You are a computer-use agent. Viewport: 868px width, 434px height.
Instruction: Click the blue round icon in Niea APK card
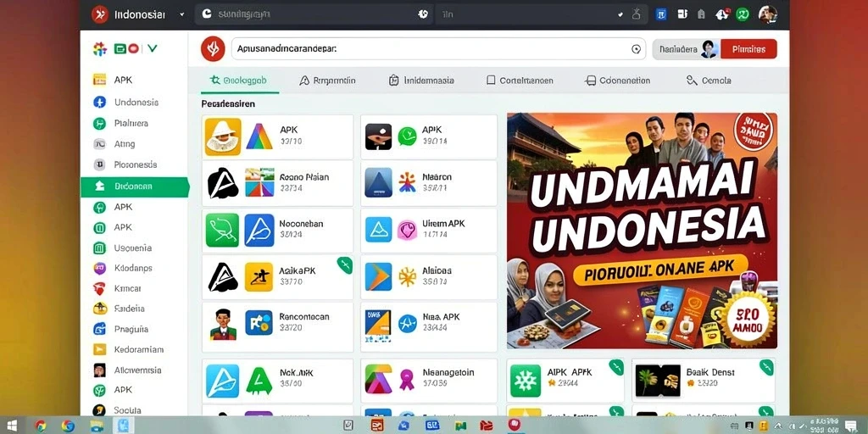coord(408,324)
